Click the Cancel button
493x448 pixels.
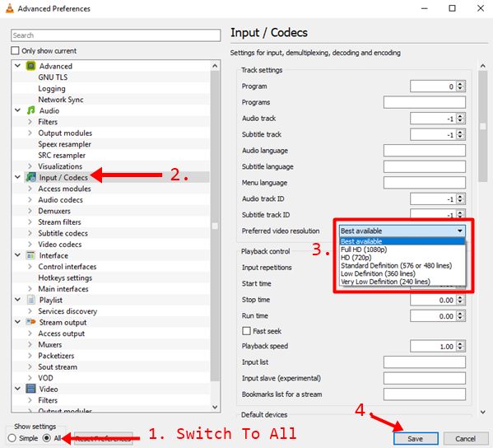[465, 439]
